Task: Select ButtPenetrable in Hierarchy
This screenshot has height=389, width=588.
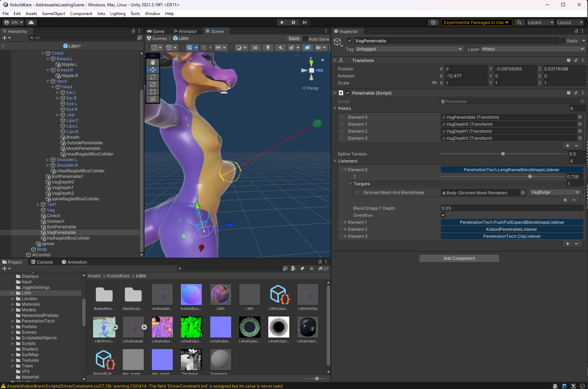Action: [62, 227]
